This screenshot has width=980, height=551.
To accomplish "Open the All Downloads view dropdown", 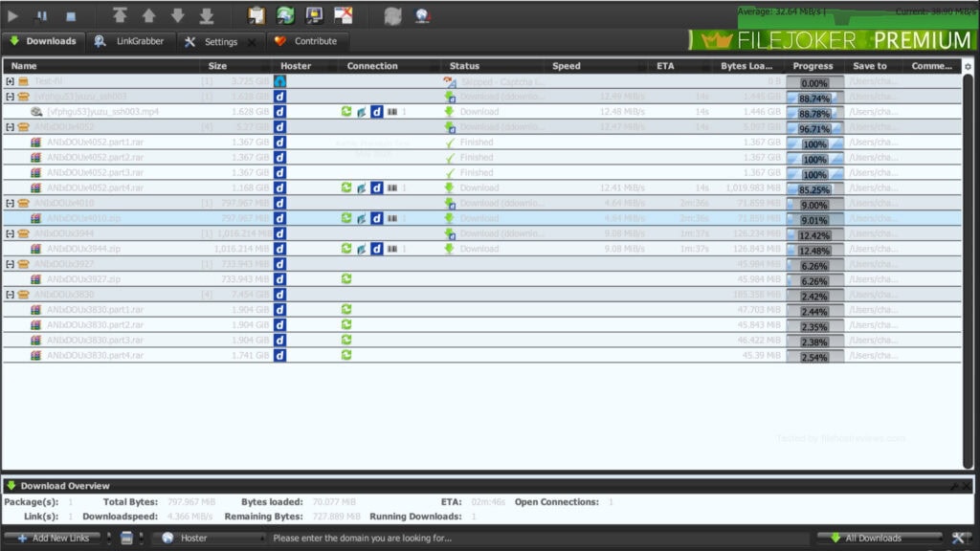I will pyautogui.click(x=880, y=538).
